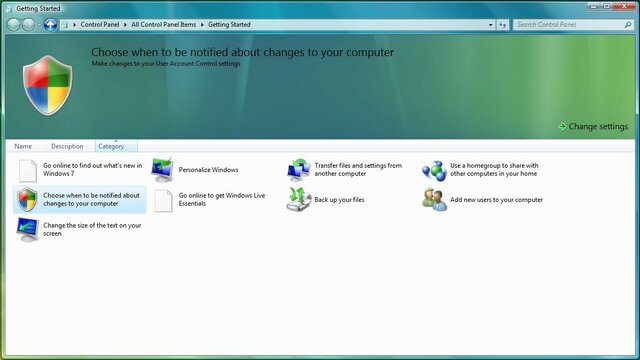Click the folder icon at address bar start

coord(64,25)
